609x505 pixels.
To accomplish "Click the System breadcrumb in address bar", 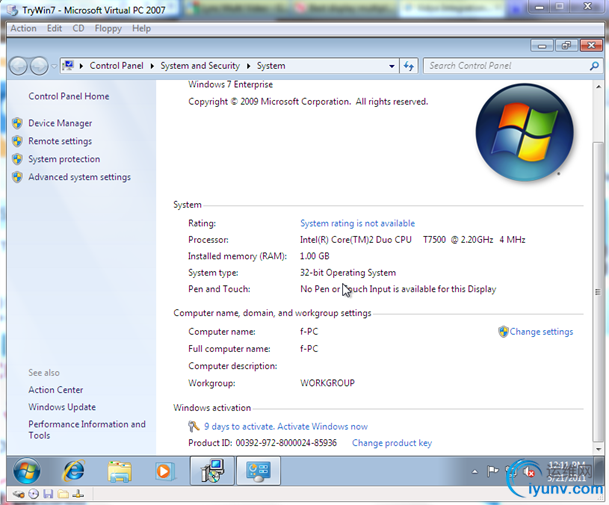I will pyautogui.click(x=271, y=66).
